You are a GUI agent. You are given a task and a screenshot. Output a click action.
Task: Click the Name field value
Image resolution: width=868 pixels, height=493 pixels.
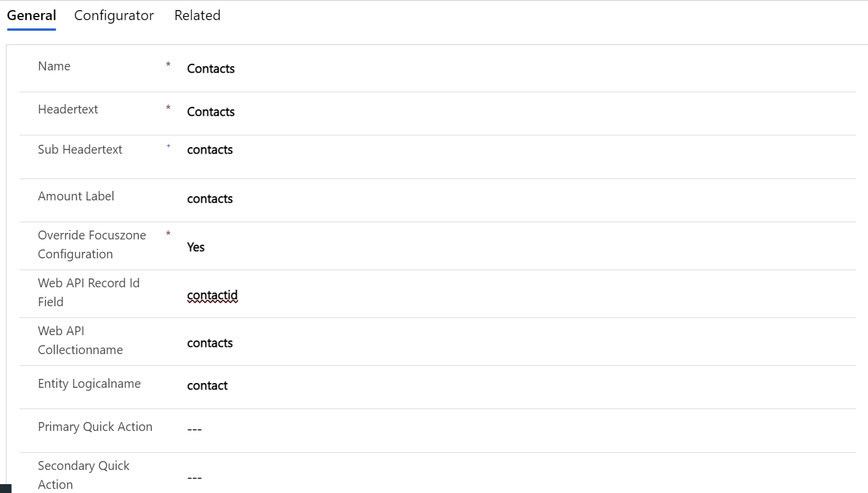point(211,69)
